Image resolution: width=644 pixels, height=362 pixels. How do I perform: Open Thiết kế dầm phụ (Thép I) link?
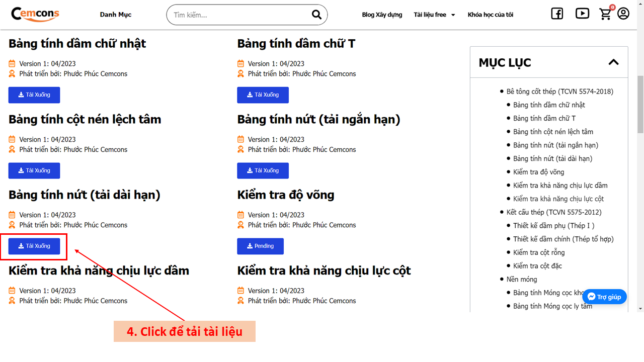[x=553, y=226]
